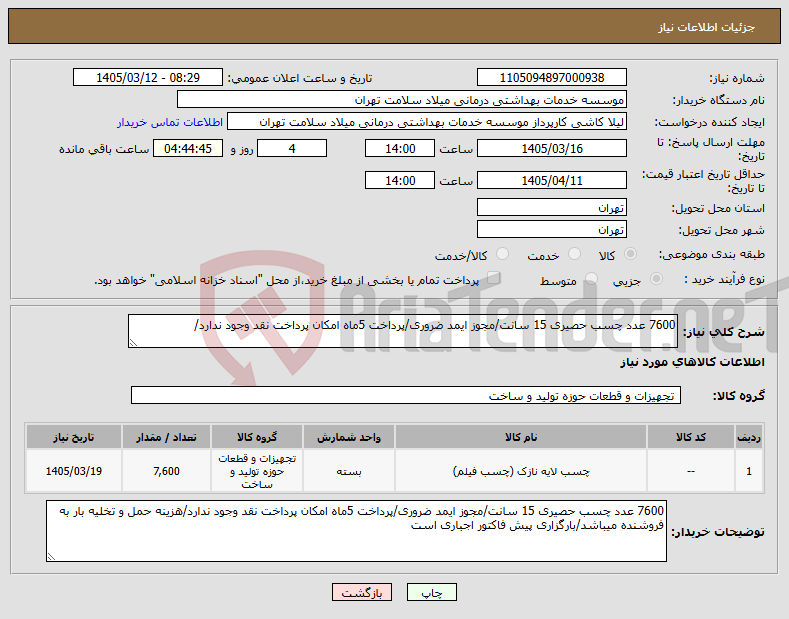Click the resize handle of توضیحات خریدار box
The image size is (789, 619).
[x=51, y=556]
